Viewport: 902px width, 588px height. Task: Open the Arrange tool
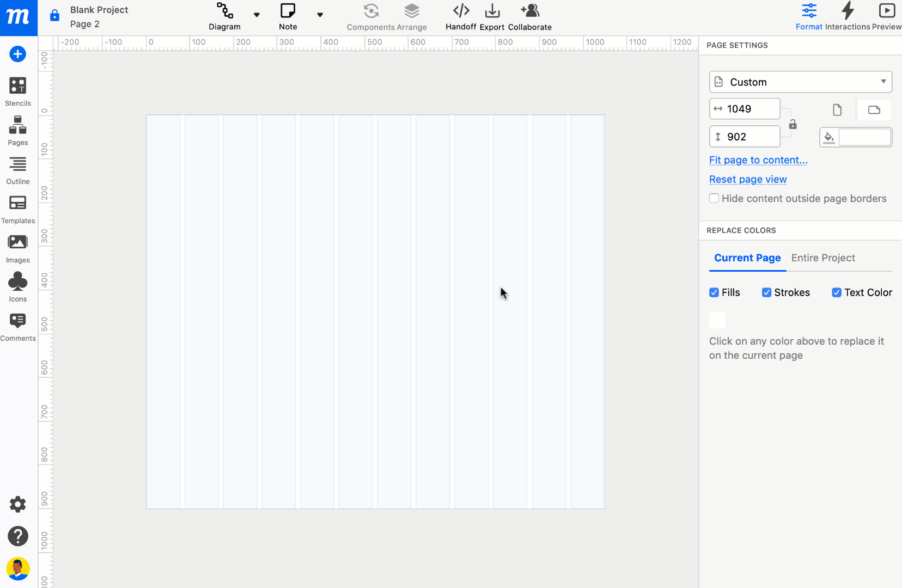(412, 17)
